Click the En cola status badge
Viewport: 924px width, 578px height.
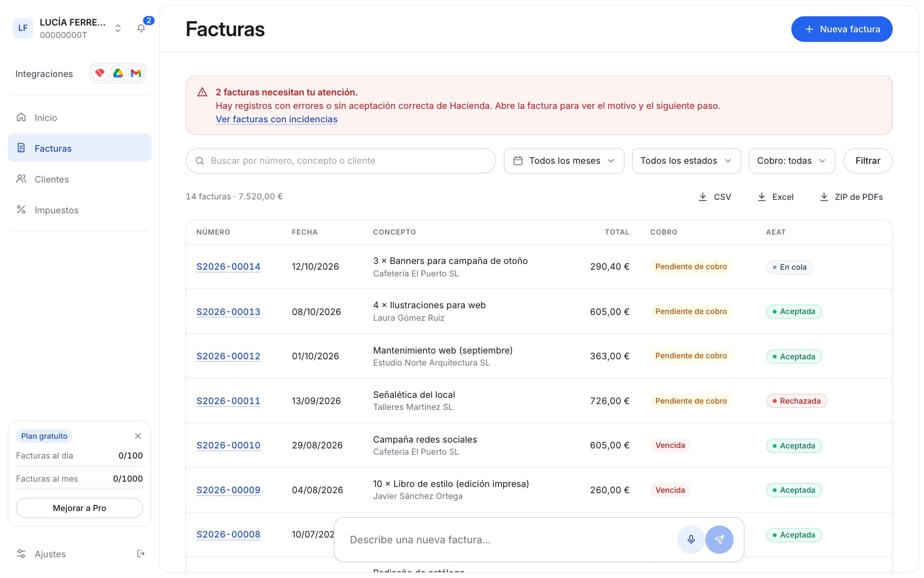coord(789,267)
